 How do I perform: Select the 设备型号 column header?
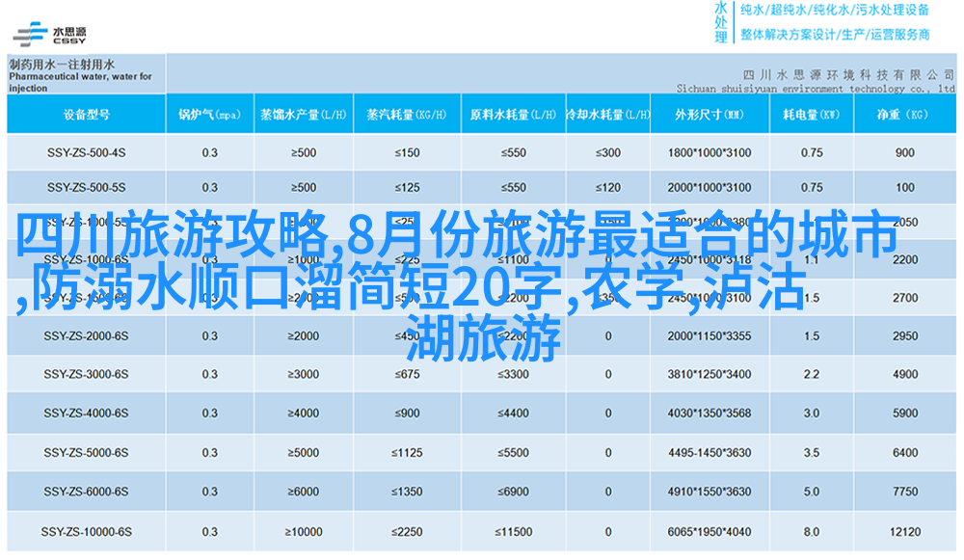(x=85, y=115)
